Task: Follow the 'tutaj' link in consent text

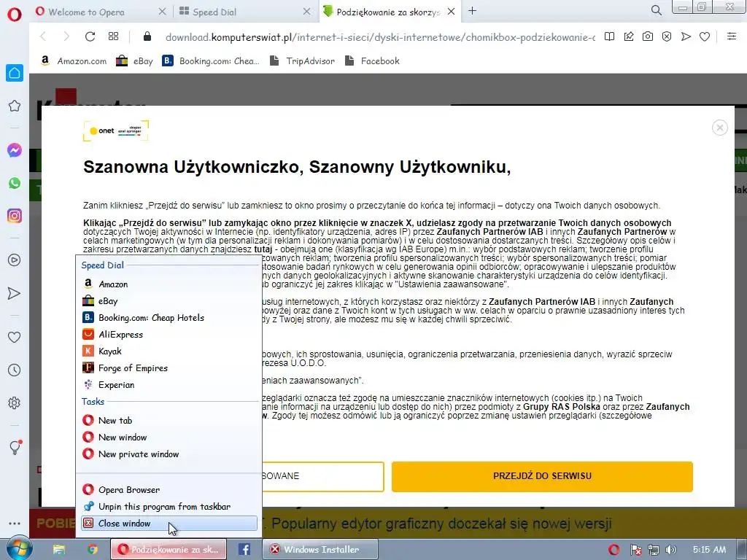Action: 263,249
